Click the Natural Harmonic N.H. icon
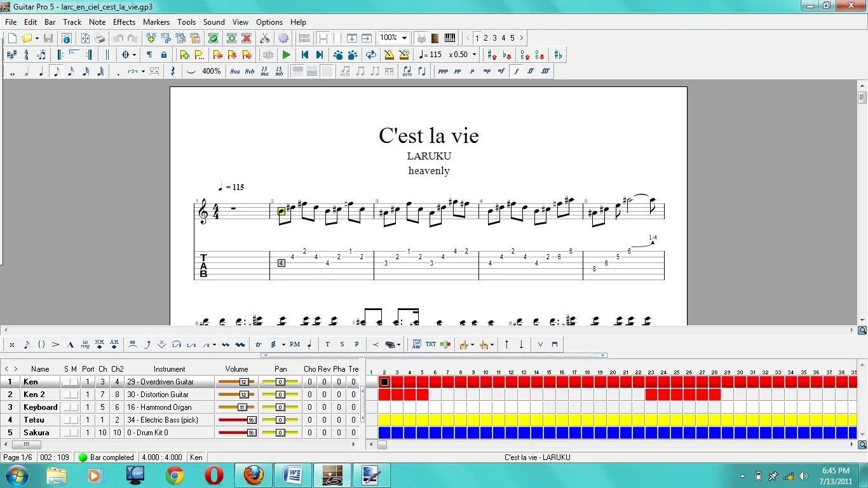868x488 pixels. point(100,344)
